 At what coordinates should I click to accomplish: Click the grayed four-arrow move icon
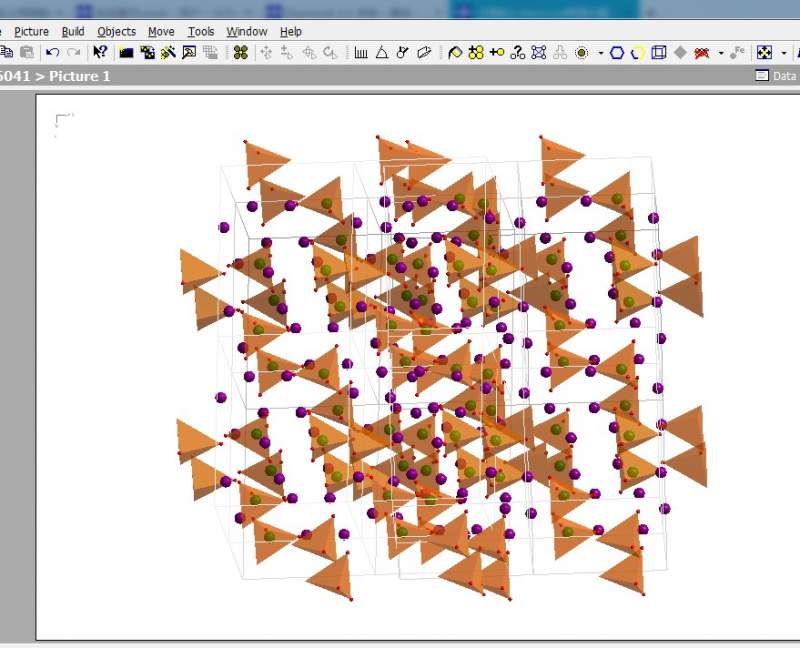(x=266, y=53)
